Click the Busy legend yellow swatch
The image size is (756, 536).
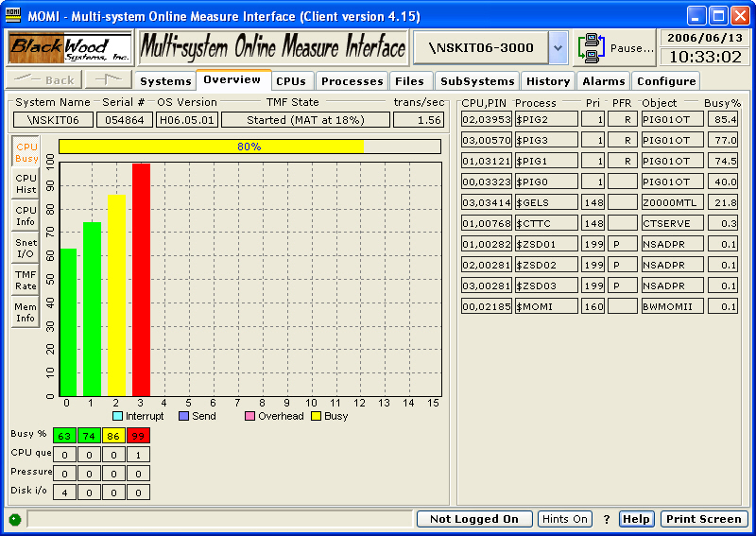coord(317,416)
